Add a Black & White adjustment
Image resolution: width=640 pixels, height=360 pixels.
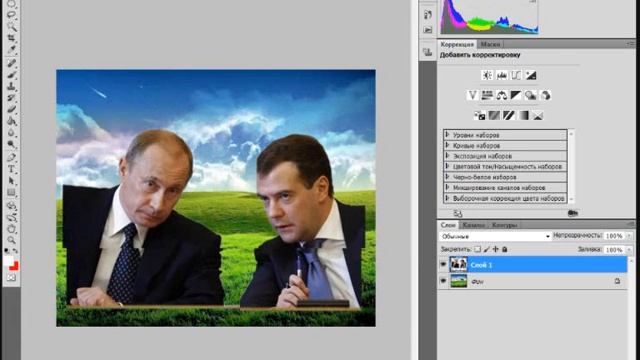click(516, 95)
